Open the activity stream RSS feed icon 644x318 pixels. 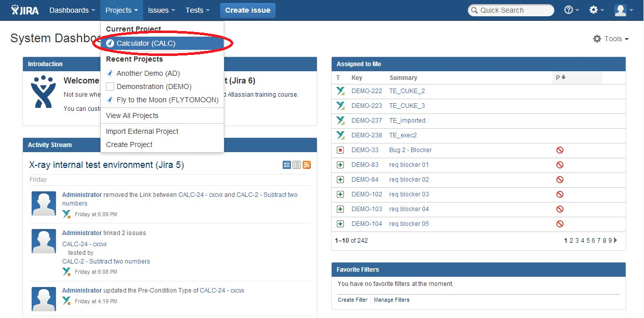point(307,165)
